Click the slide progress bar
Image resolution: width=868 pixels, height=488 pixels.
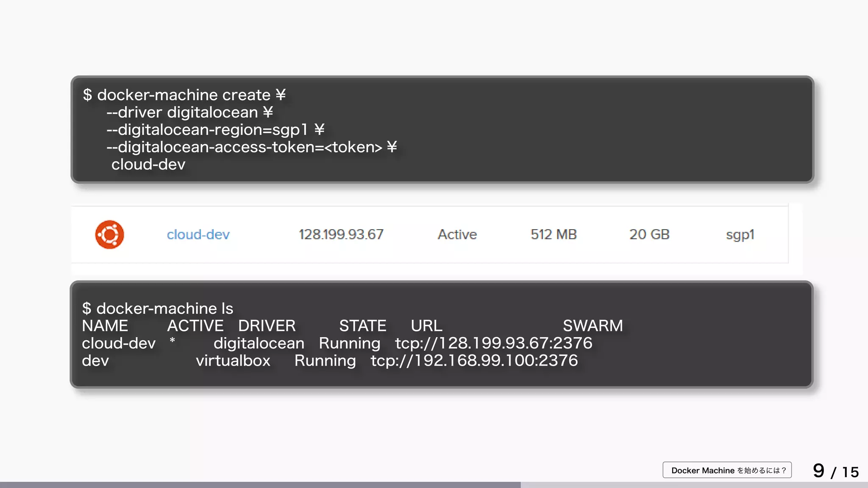click(x=434, y=485)
